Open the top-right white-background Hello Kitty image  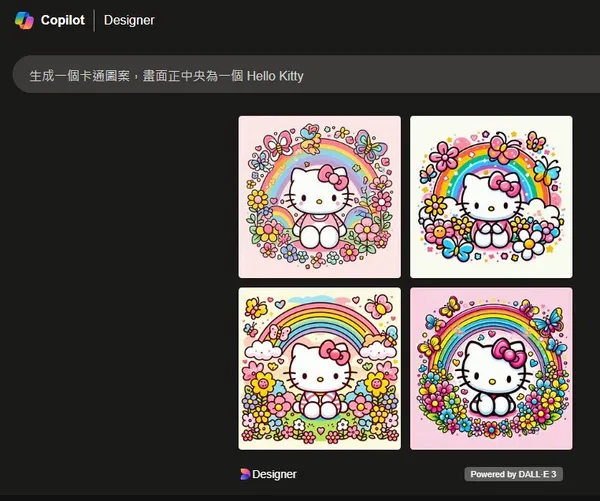[x=491, y=197]
